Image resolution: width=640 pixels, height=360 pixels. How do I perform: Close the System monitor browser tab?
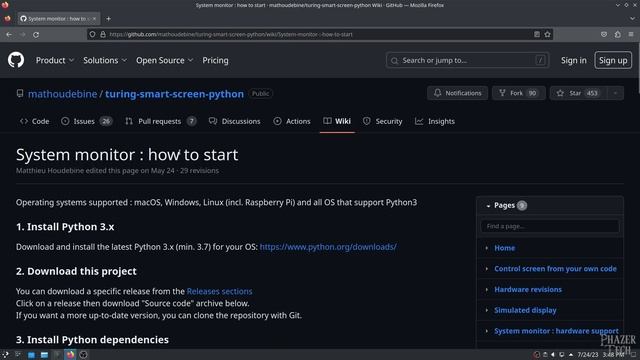tap(94, 19)
